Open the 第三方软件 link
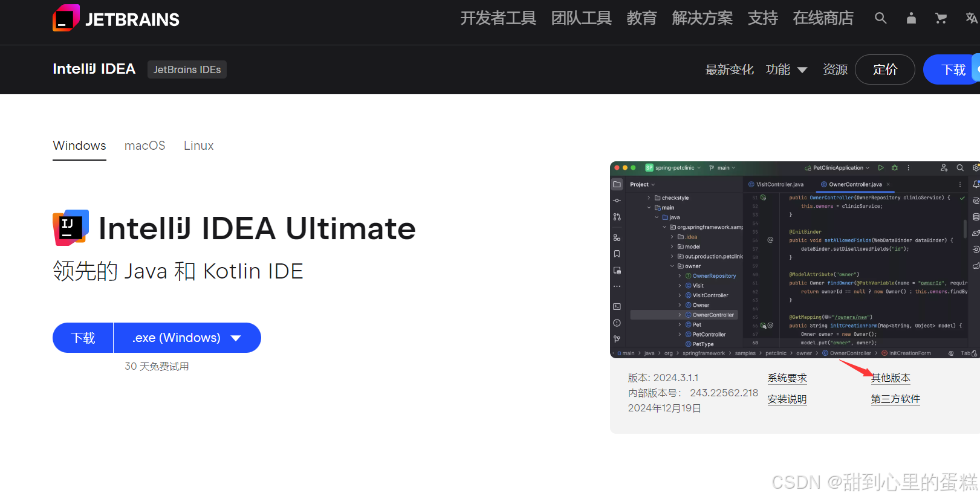 (x=895, y=399)
